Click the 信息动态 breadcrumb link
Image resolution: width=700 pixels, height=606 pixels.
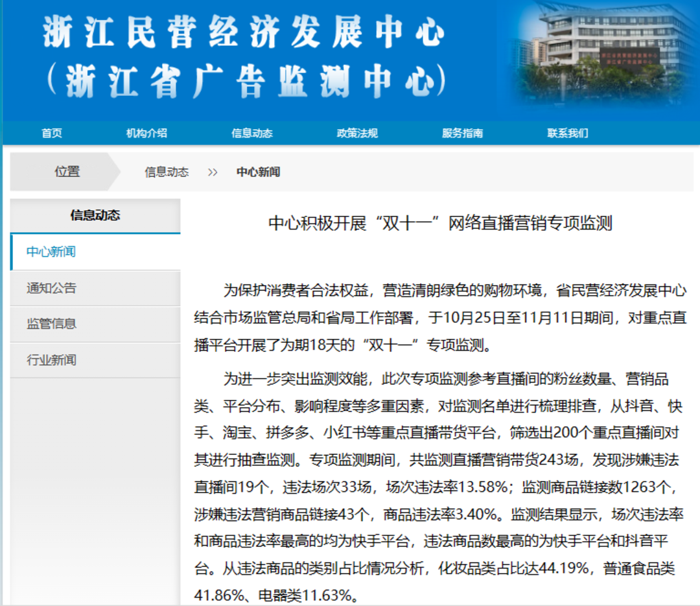point(167,172)
